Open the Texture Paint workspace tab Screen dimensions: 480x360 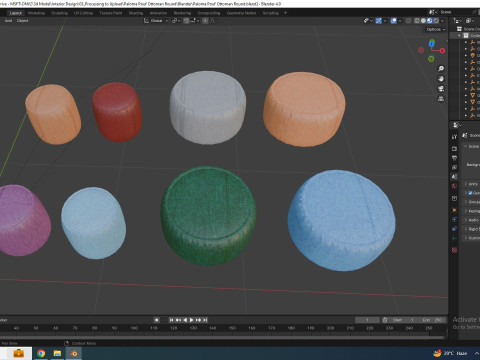point(111,13)
